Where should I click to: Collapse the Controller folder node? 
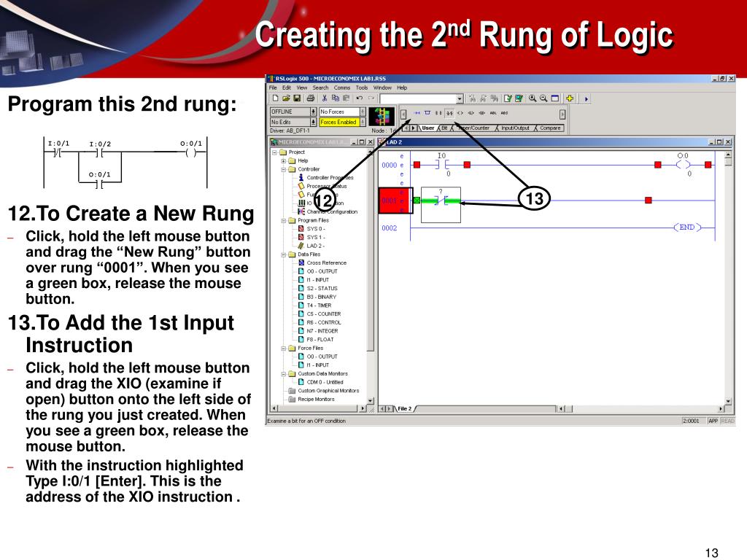[x=284, y=169]
